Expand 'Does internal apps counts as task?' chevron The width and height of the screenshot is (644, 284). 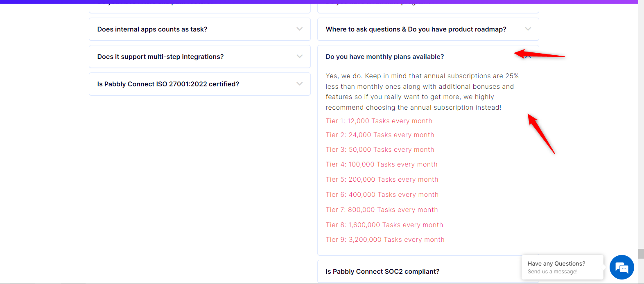tap(300, 29)
